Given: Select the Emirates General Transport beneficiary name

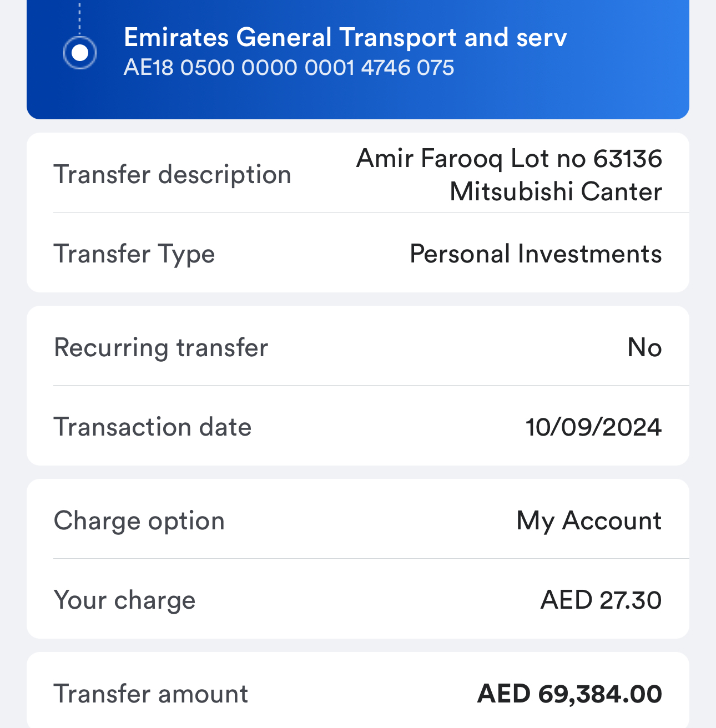Looking at the screenshot, I should click(x=345, y=38).
